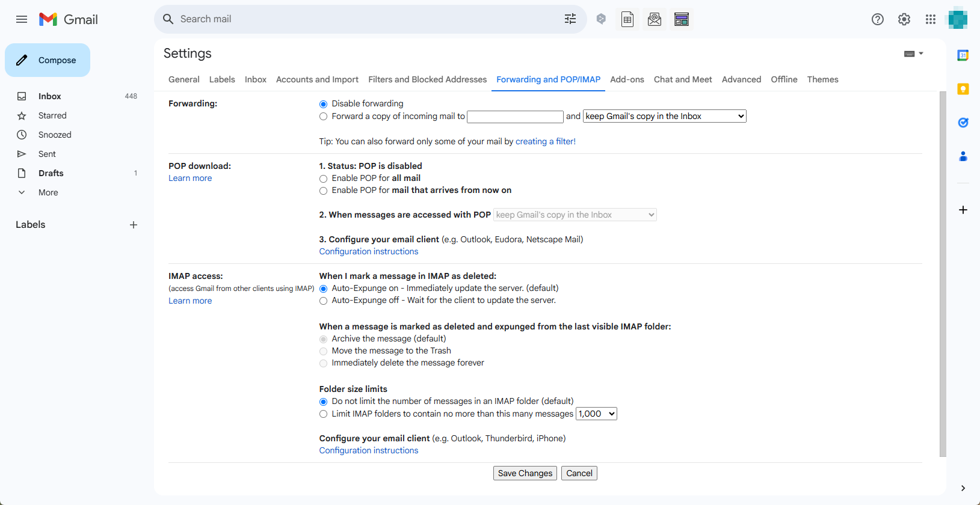
Task: Enable POP for mail arriving from now on
Action: click(x=323, y=191)
